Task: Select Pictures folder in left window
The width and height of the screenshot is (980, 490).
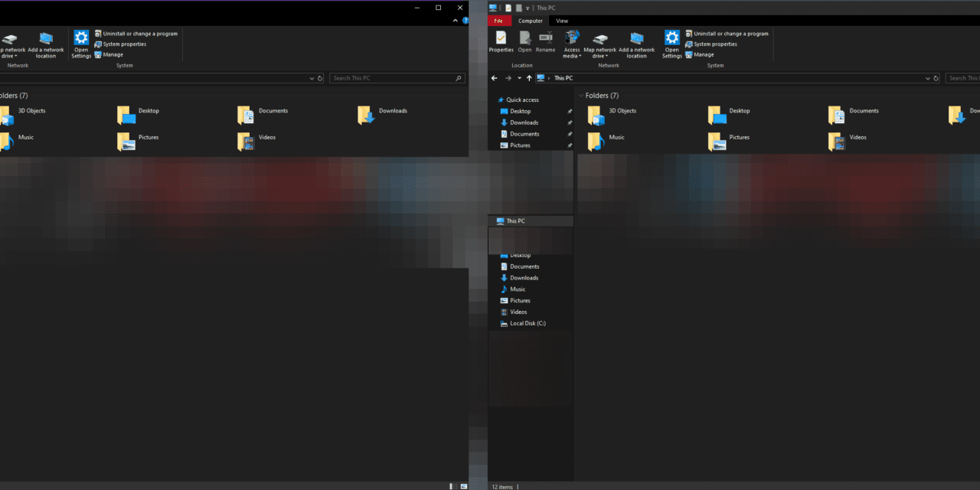Action: click(x=138, y=141)
